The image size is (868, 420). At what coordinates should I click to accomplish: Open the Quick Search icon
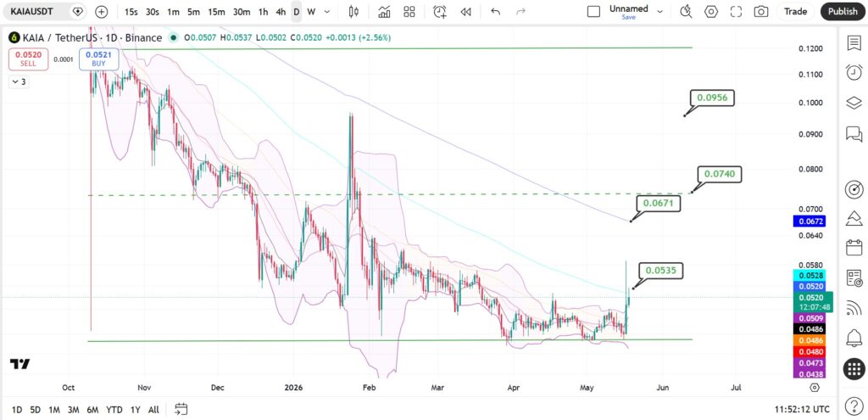point(686,12)
